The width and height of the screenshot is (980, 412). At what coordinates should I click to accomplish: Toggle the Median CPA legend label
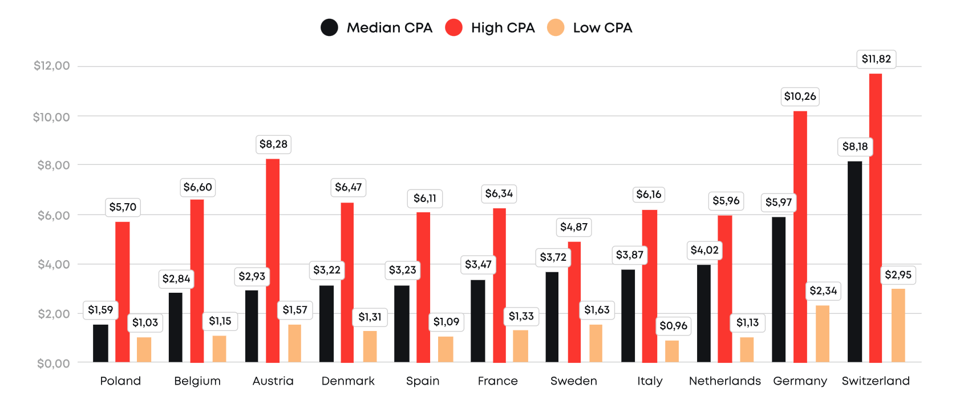389,27
